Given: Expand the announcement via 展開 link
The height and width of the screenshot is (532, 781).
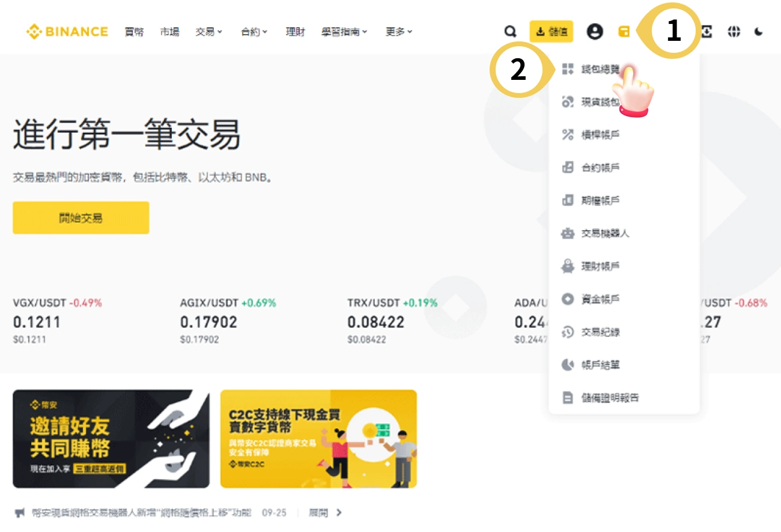Looking at the screenshot, I should 318,513.
